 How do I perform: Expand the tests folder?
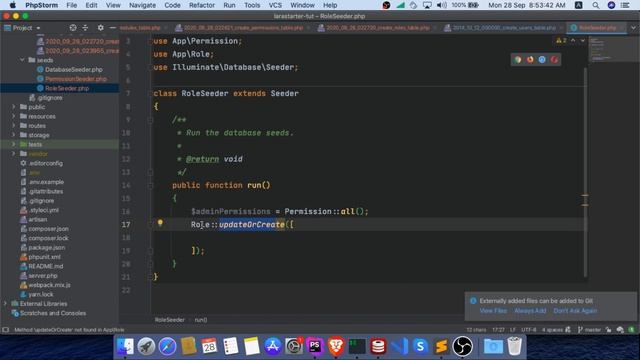13,144
